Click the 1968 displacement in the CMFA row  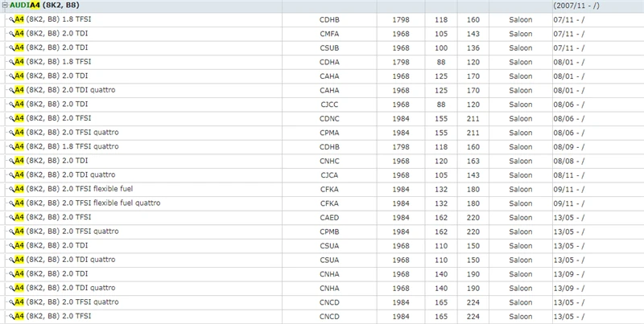point(401,34)
